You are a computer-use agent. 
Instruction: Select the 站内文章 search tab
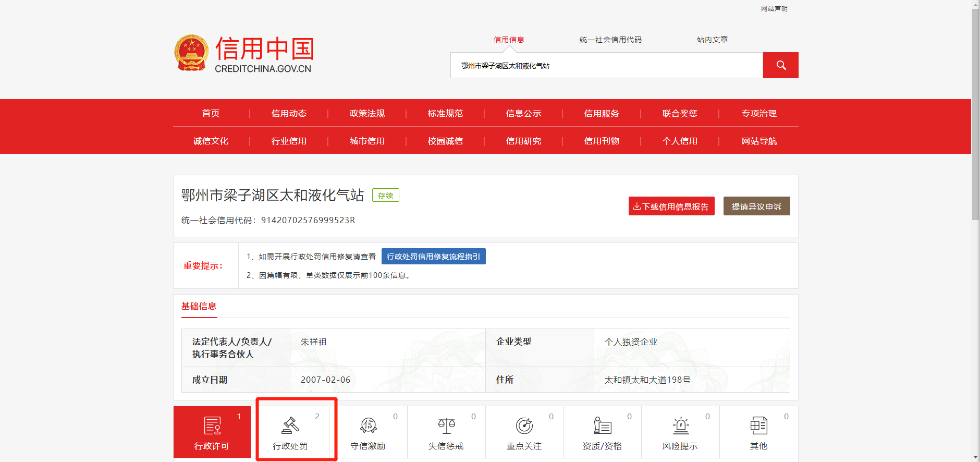[x=712, y=40]
